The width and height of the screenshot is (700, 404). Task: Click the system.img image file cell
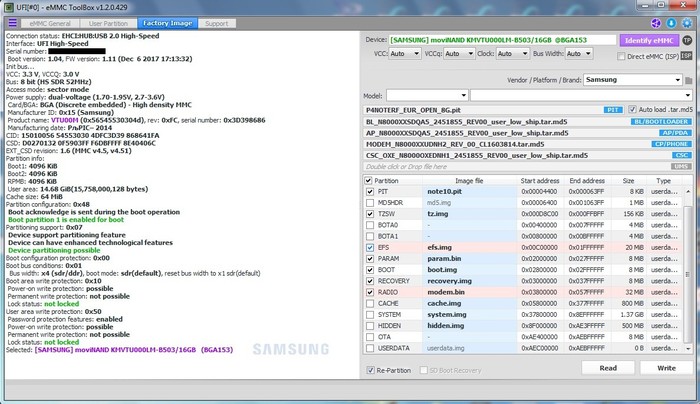coord(469,314)
